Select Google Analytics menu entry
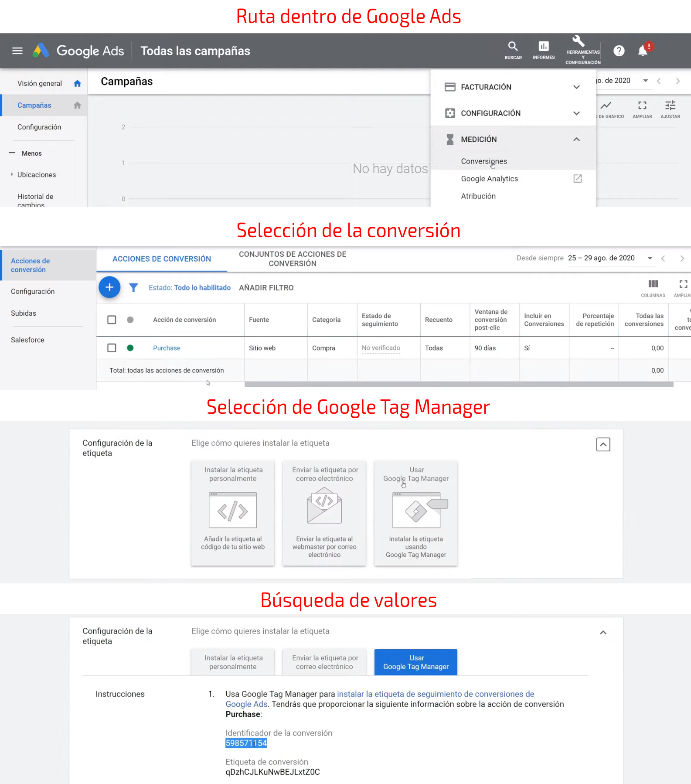 coord(489,178)
